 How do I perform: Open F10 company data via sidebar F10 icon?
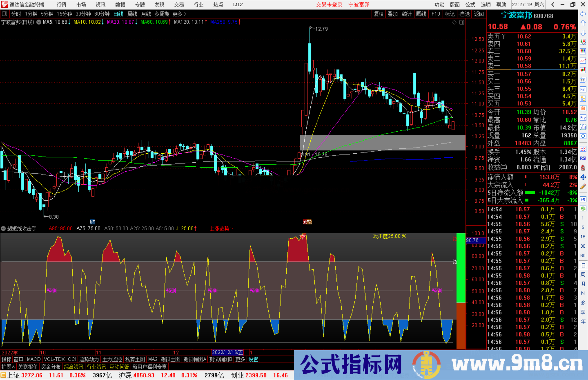pyautogui.click(x=583, y=89)
